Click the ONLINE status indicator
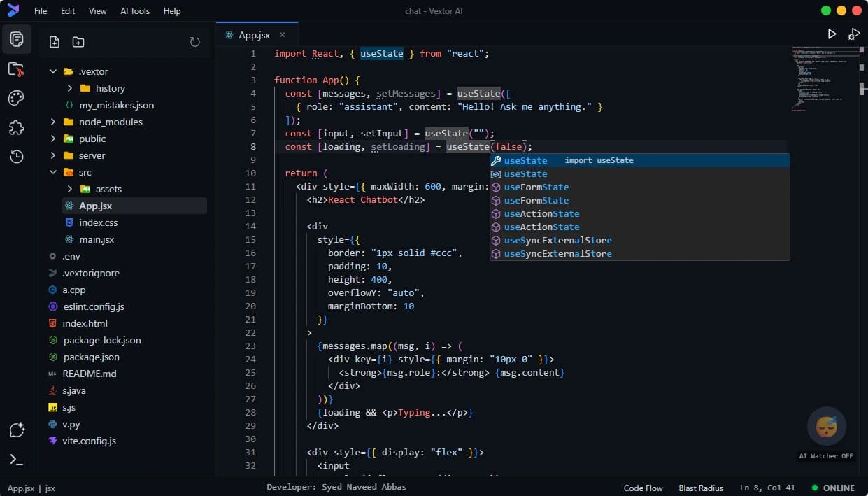The width and height of the screenshot is (868, 496). point(833,488)
